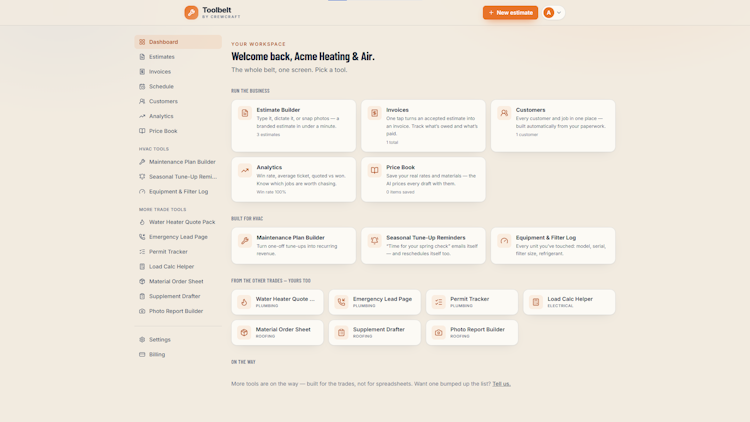Open the Price Book card book icon
The height and width of the screenshot is (422, 750).
pyautogui.click(x=375, y=170)
